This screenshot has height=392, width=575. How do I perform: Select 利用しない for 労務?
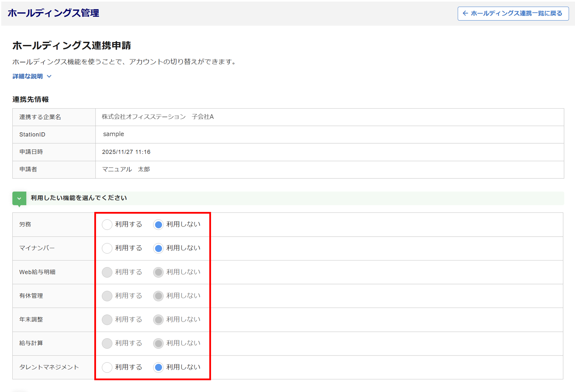158,225
